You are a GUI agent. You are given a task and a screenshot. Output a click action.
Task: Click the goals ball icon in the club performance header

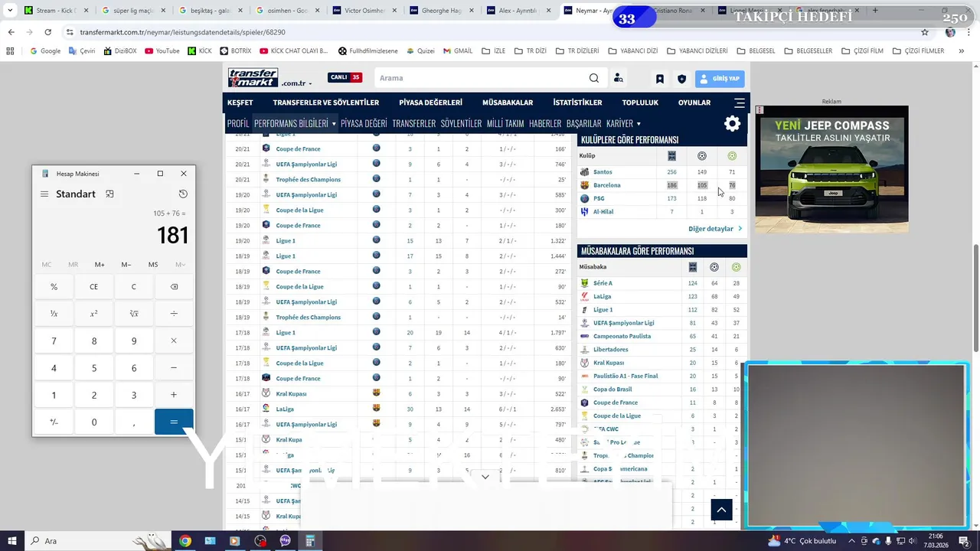702,156
